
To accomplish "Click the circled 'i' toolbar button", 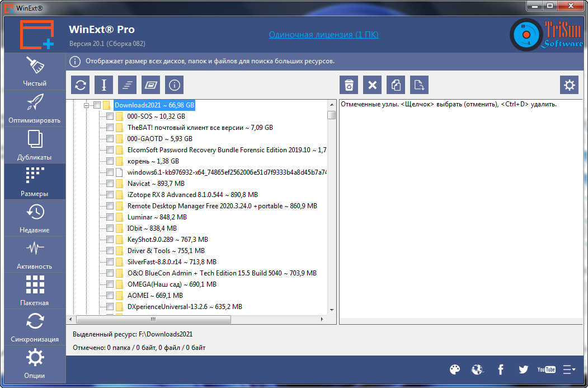I will pyautogui.click(x=175, y=85).
